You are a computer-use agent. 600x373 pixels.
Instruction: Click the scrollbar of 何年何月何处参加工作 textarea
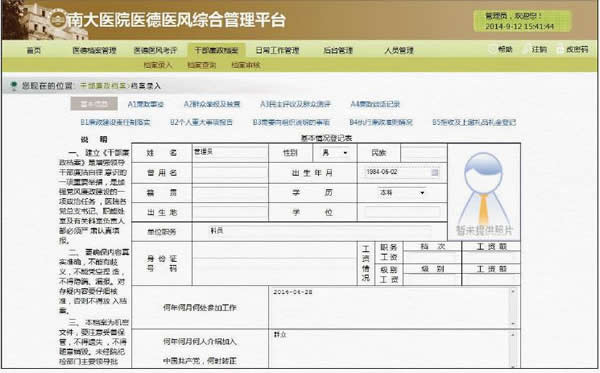click(513, 308)
